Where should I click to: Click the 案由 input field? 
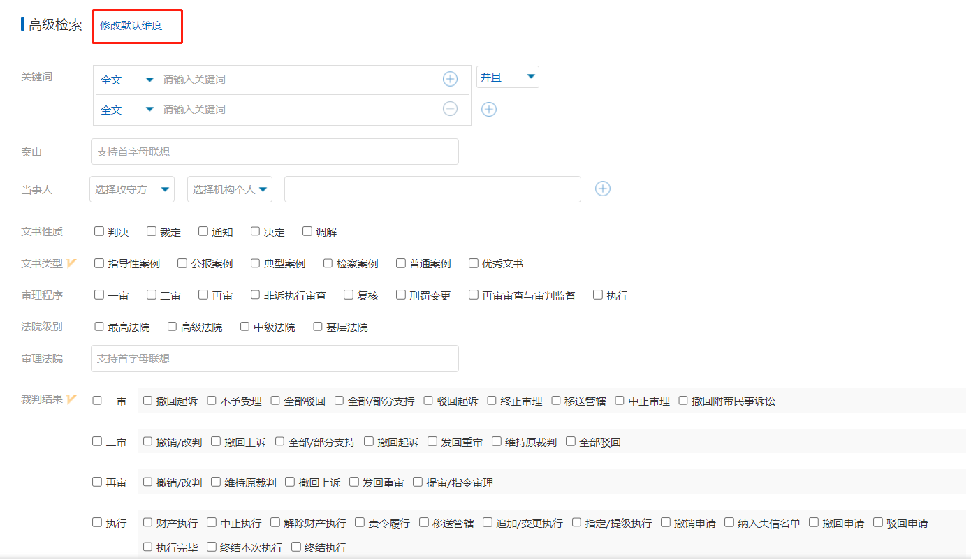click(x=275, y=152)
